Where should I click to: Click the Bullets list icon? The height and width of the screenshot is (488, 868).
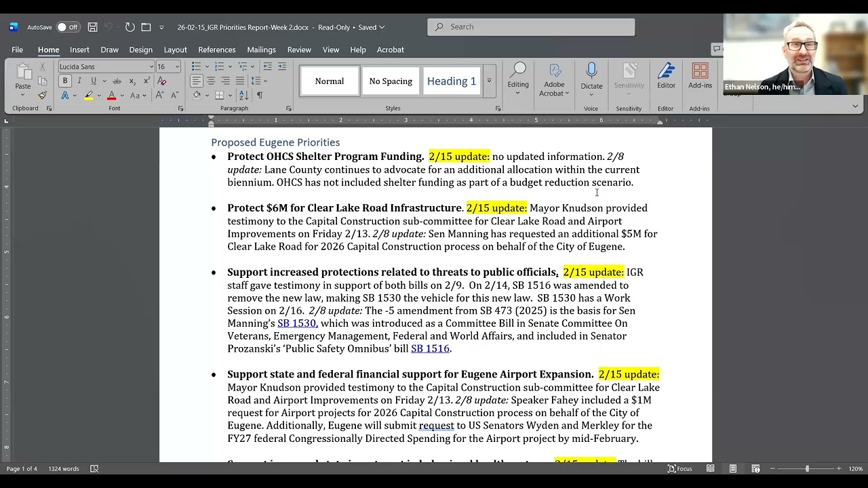click(196, 66)
